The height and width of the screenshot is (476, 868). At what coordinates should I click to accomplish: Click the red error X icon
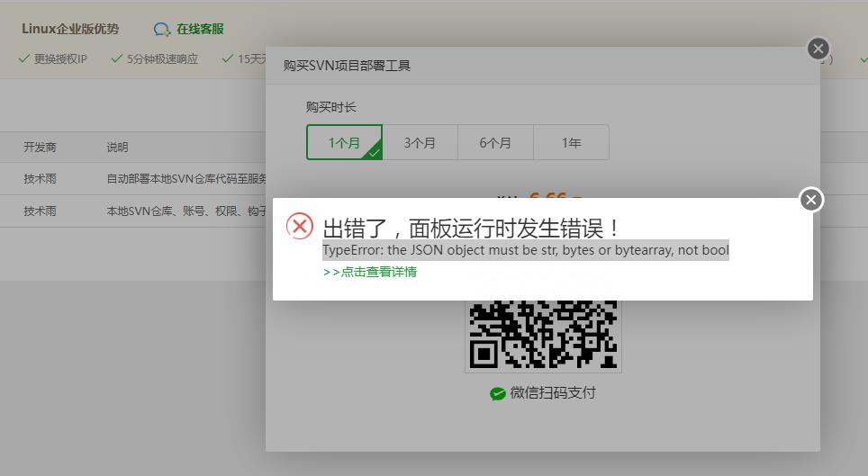tap(300, 226)
